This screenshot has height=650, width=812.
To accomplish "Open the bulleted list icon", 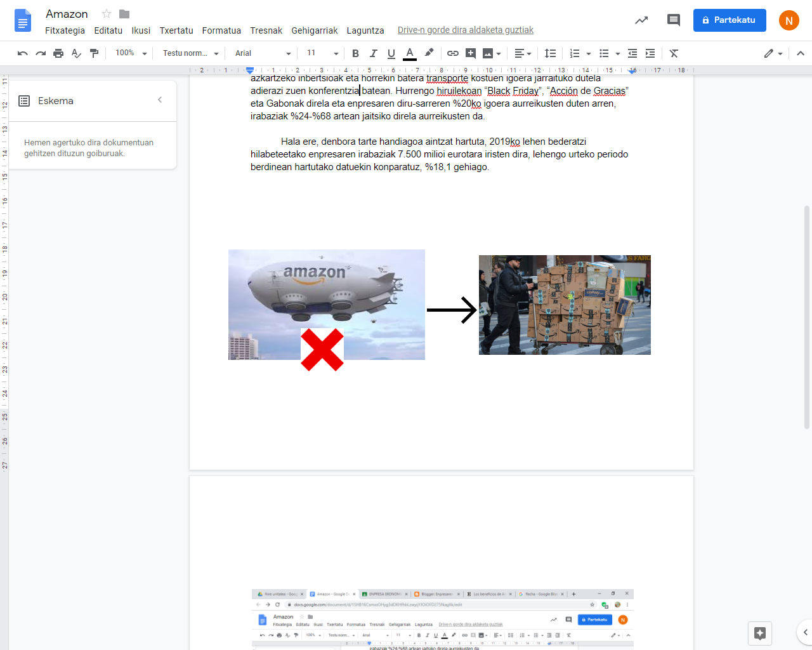I will (604, 53).
